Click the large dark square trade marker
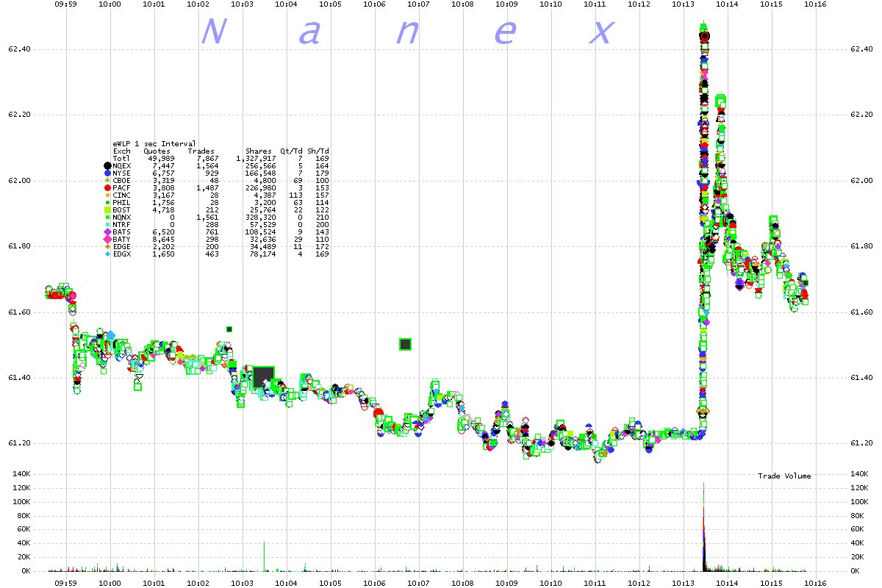 point(263,377)
